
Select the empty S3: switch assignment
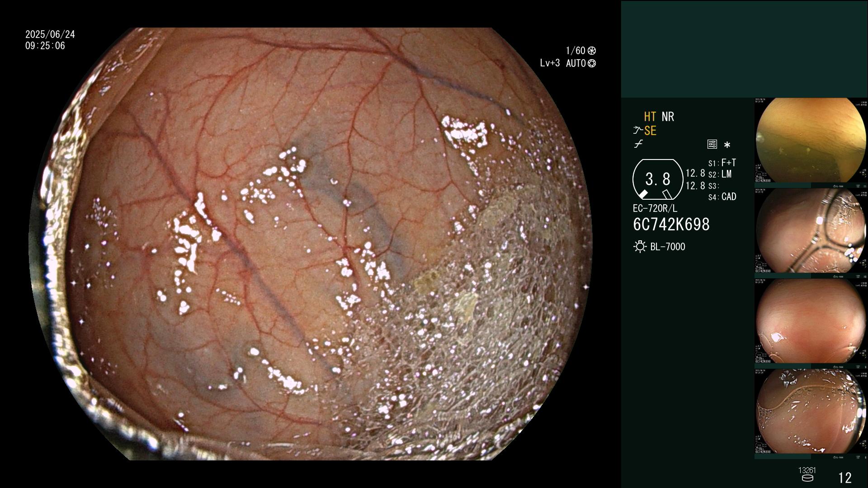pyautogui.click(x=713, y=186)
